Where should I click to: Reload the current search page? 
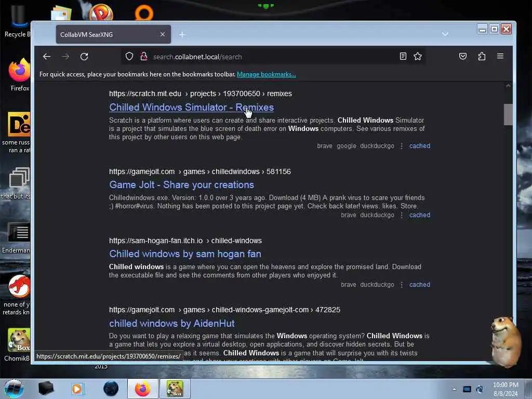click(x=84, y=57)
